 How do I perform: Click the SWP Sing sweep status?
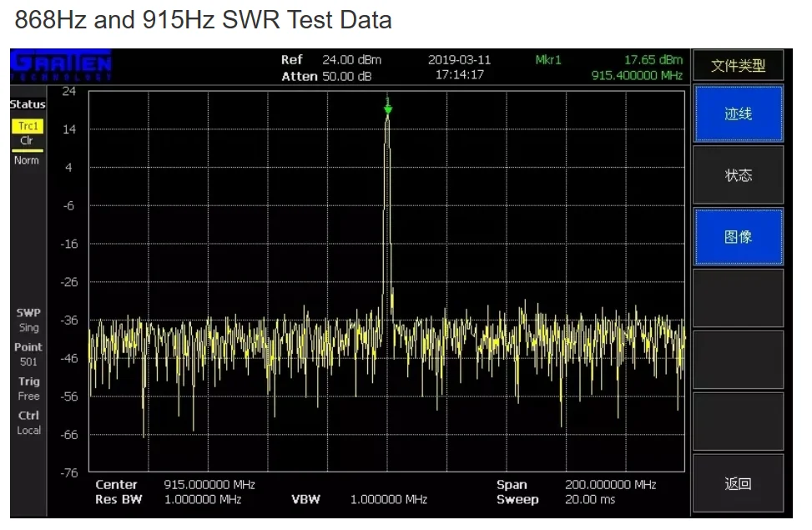pos(28,321)
